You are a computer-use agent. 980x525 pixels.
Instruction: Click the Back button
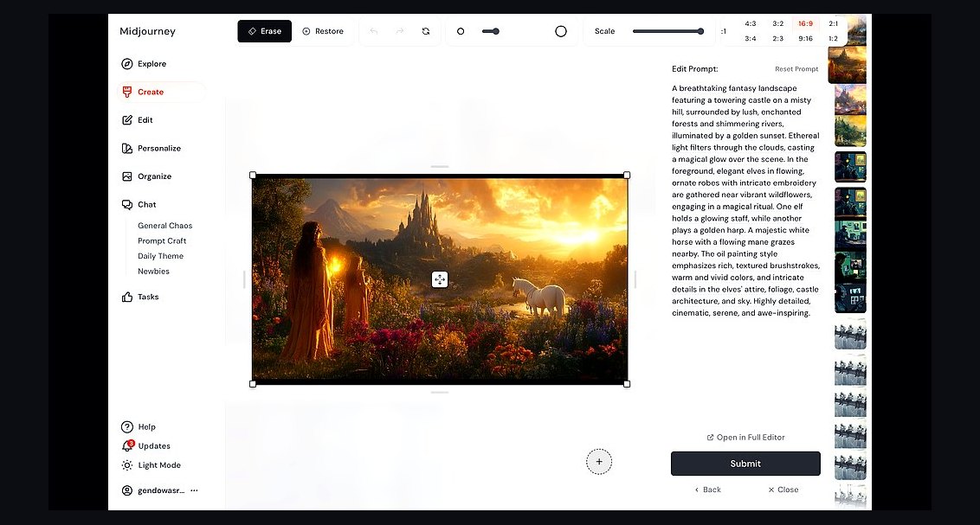pos(707,490)
